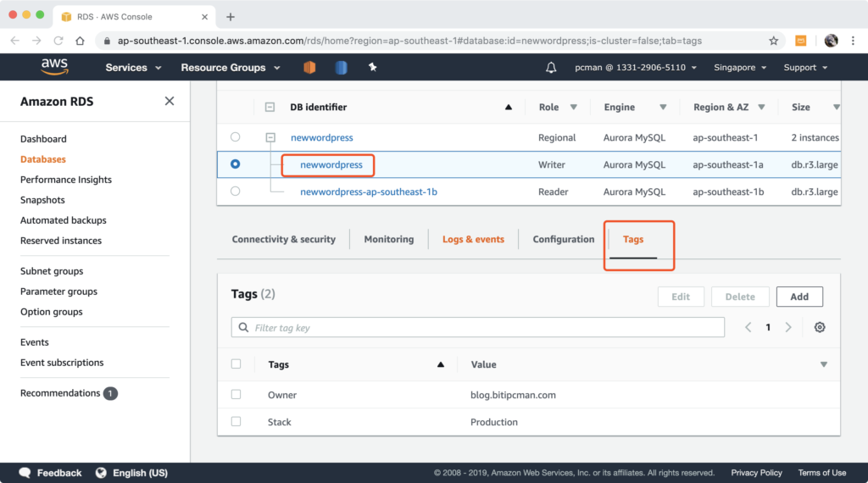
Task: Click the AWS logo home icon
Action: pos(54,67)
